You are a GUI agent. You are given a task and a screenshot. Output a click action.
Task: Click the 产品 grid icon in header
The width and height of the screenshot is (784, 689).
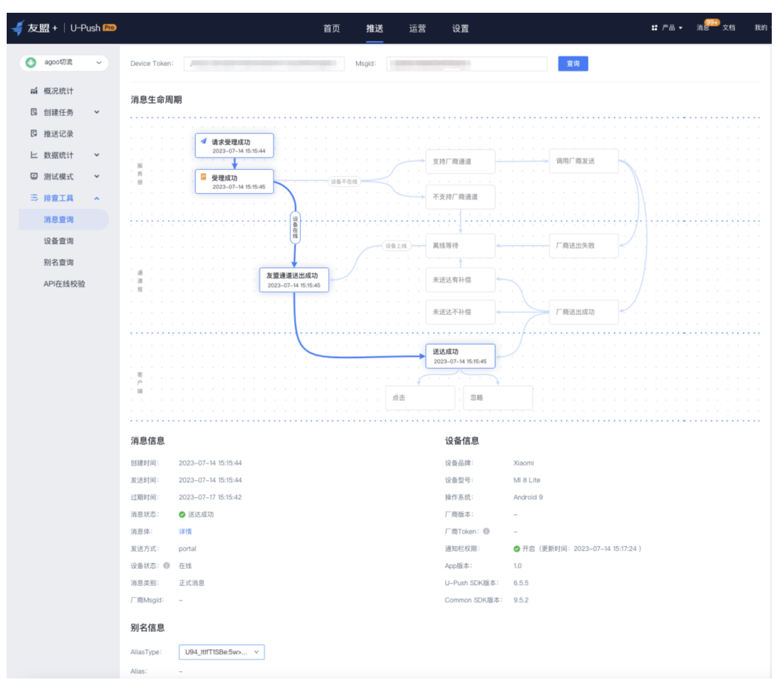click(654, 28)
